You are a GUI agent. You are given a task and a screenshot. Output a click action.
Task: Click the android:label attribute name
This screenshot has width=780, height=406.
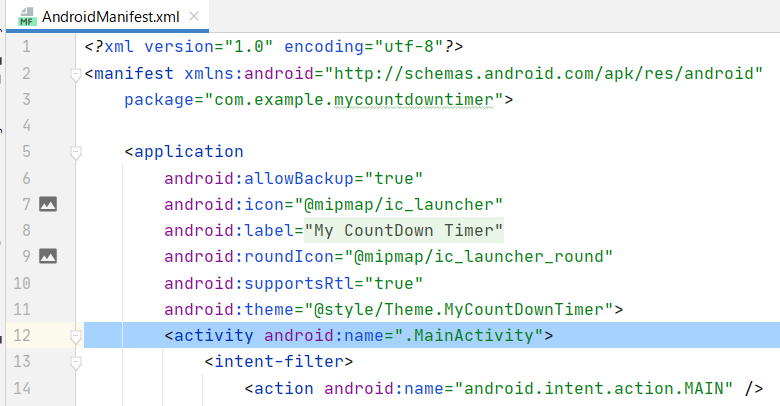[x=229, y=230]
